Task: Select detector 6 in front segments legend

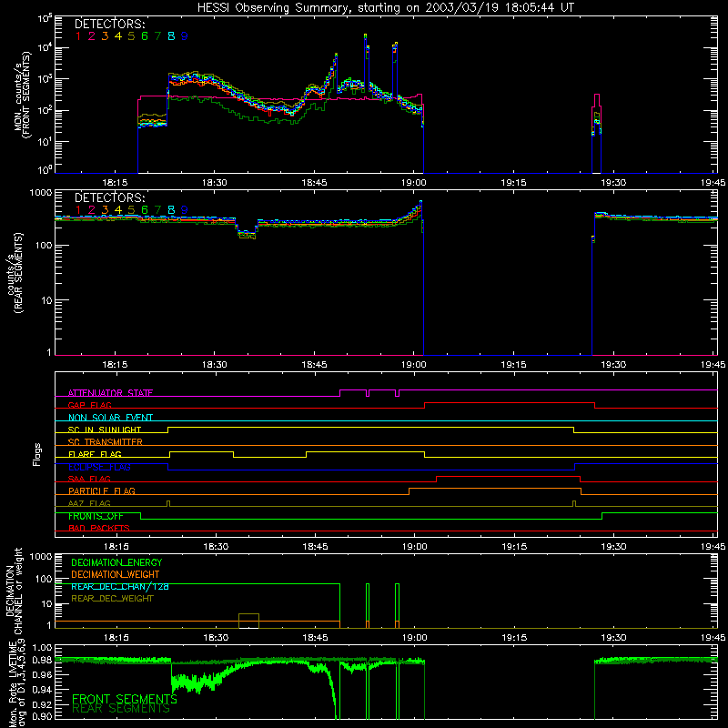Action: 145,36
